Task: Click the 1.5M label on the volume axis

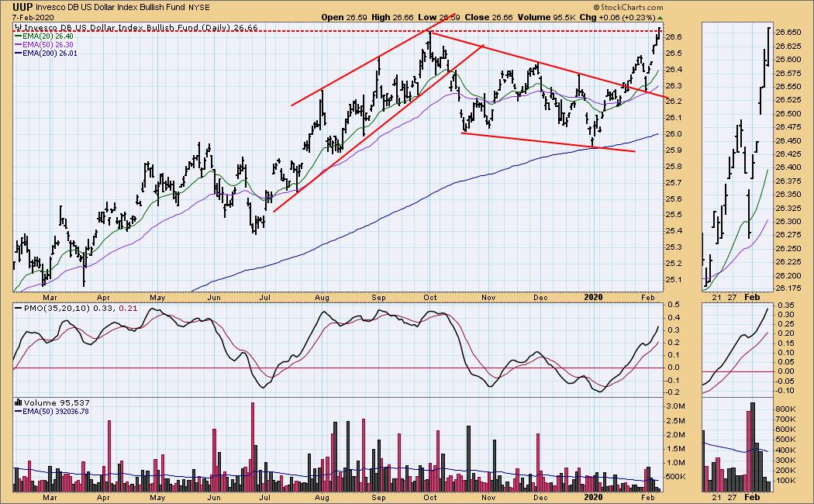Action: coord(675,448)
